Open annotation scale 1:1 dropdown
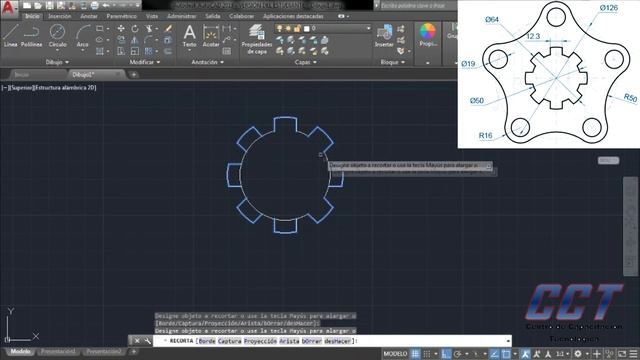This screenshot has height=360, width=640. coord(562,353)
